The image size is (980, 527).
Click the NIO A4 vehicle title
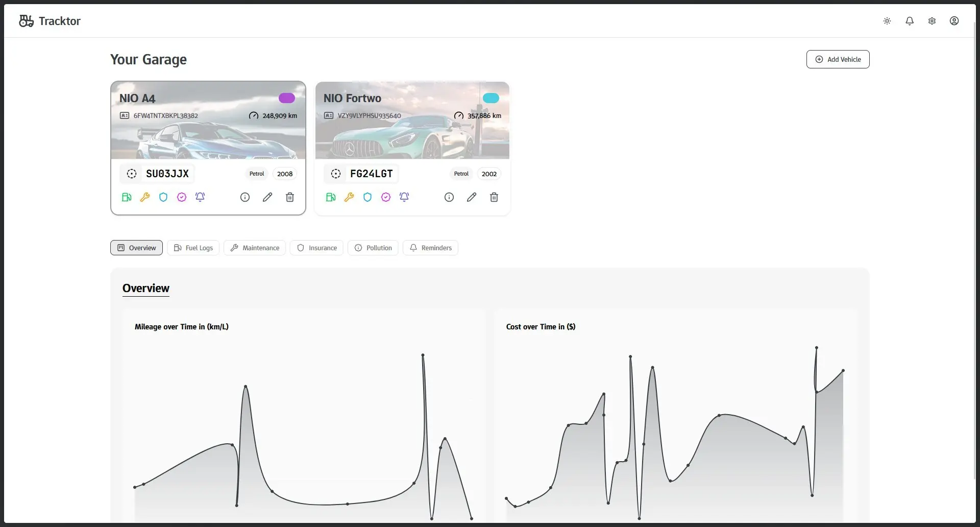click(x=137, y=99)
